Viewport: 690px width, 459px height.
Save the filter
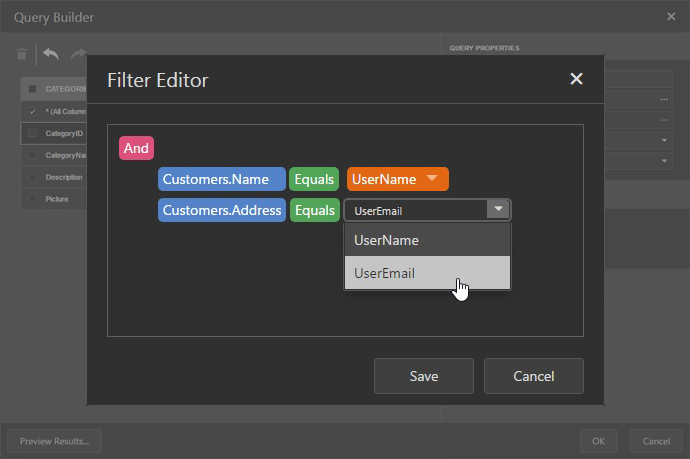pyautogui.click(x=424, y=376)
